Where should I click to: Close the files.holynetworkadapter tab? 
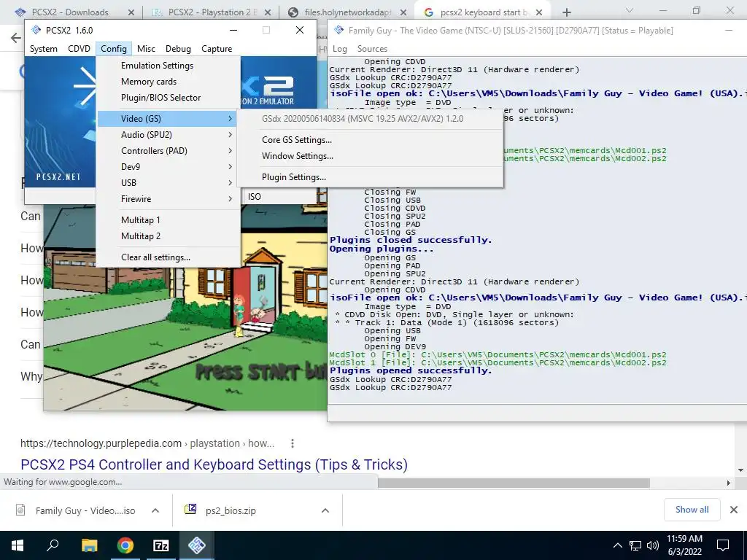403,12
